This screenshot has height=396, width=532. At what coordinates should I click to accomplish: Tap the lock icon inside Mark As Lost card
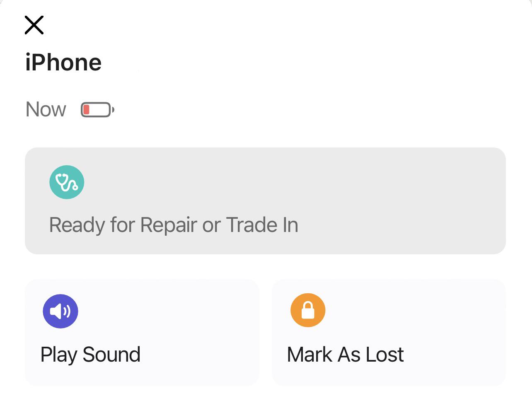click(308, 310)
